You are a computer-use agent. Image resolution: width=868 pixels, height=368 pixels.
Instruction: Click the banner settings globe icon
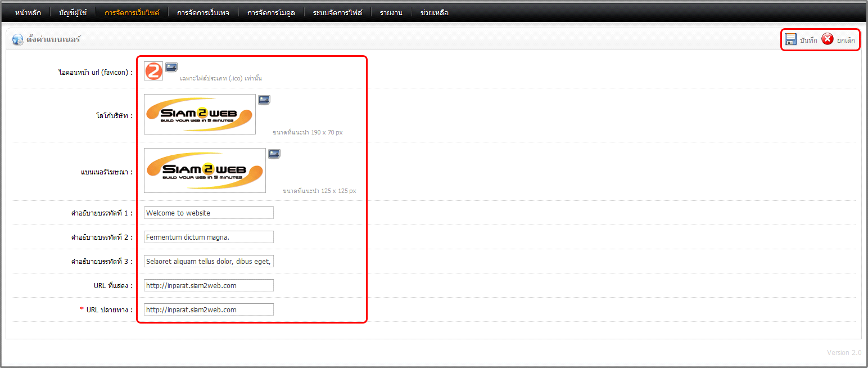coord(17,40)
